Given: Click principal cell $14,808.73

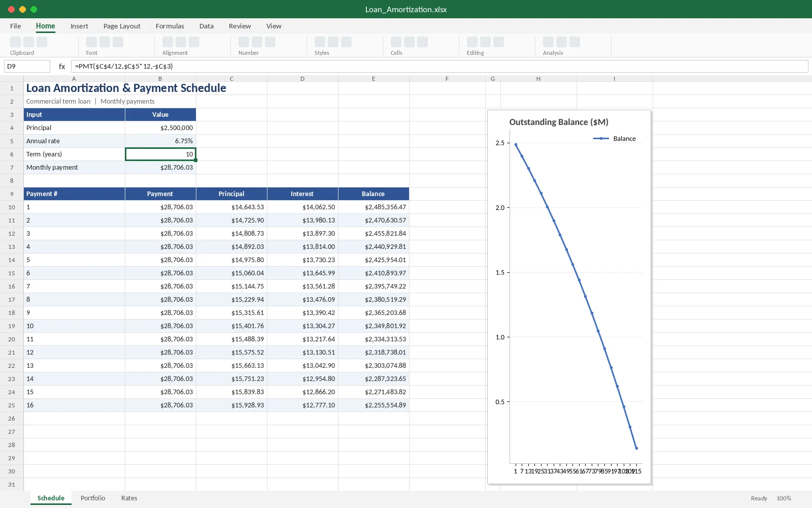Looking at the screenshot, I should coord(231,233).
